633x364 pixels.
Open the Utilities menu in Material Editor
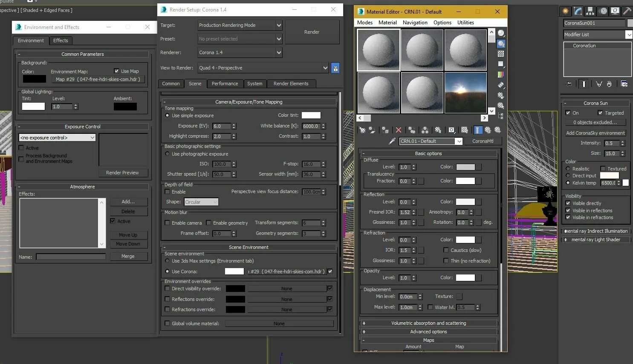(x=465, y=23)
